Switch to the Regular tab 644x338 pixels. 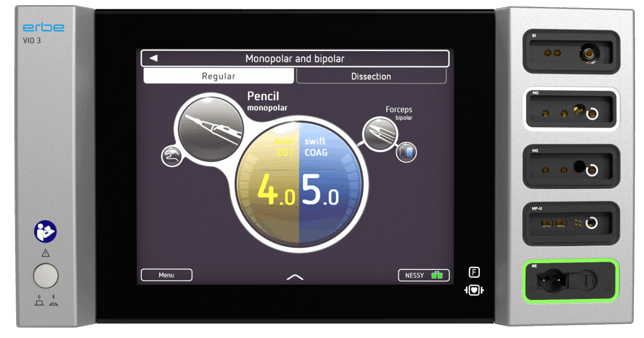pos(218,76)
